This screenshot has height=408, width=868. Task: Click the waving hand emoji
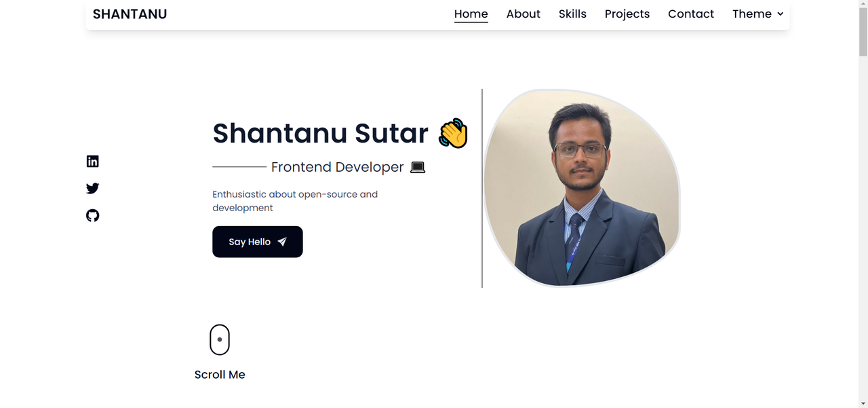coord(453,133)
